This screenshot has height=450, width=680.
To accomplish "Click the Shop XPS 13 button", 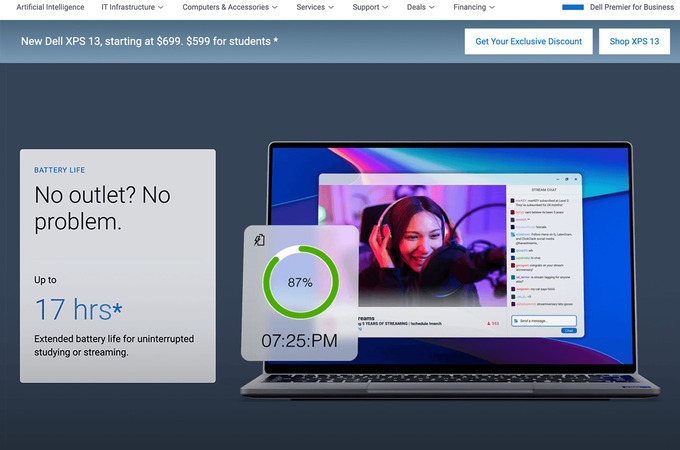I will [634, 41].
